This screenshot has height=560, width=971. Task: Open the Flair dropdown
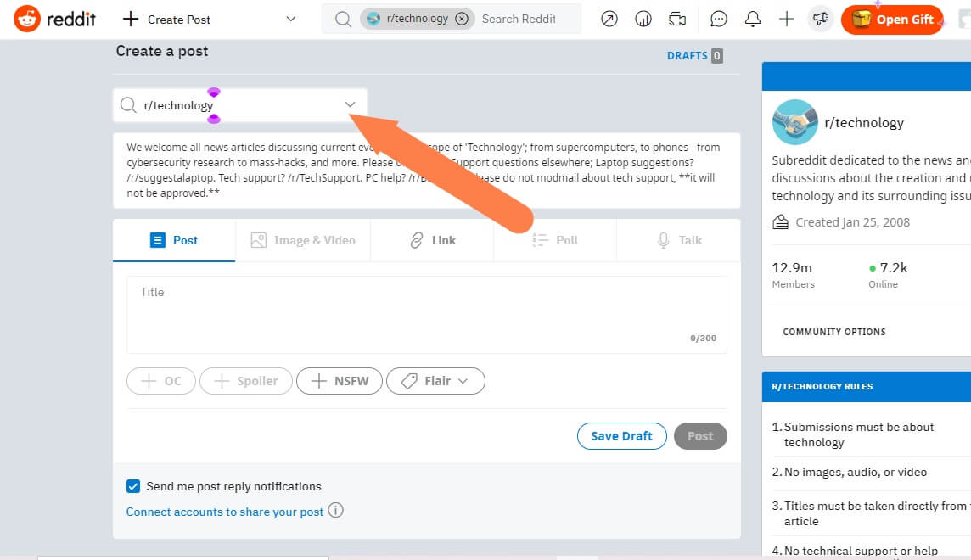tap(435, 381)
